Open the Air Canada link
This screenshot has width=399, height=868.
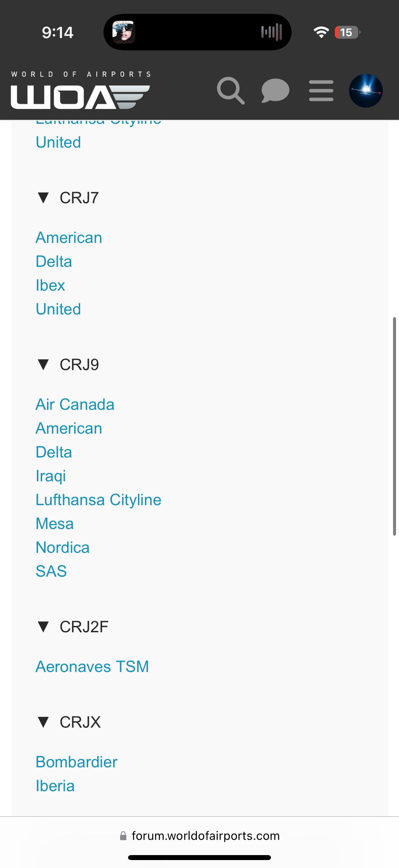tap(75, 404)
